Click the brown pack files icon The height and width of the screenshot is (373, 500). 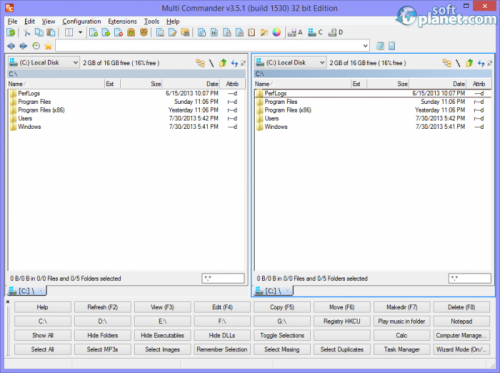point(131,33)
